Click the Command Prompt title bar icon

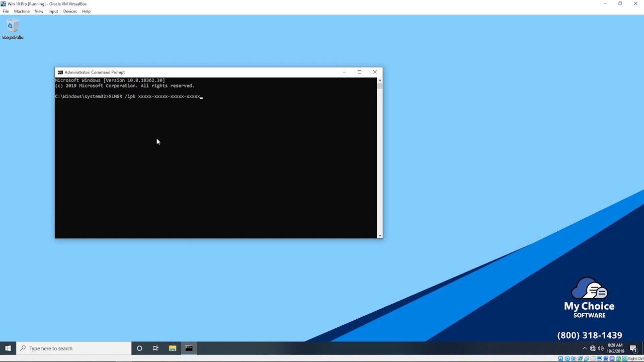point(60,72)
